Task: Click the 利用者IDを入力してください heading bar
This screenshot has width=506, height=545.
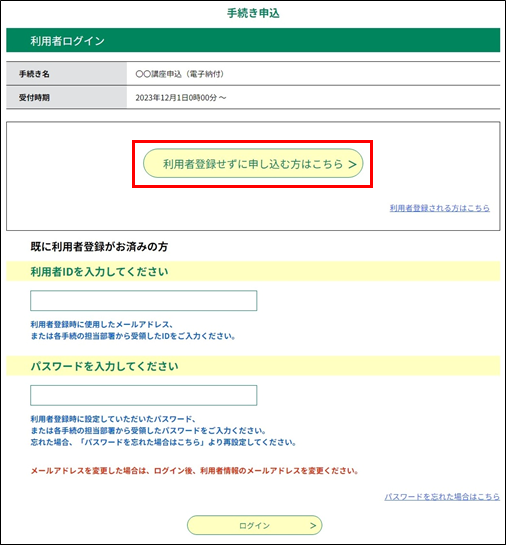Action: [253, 271]
